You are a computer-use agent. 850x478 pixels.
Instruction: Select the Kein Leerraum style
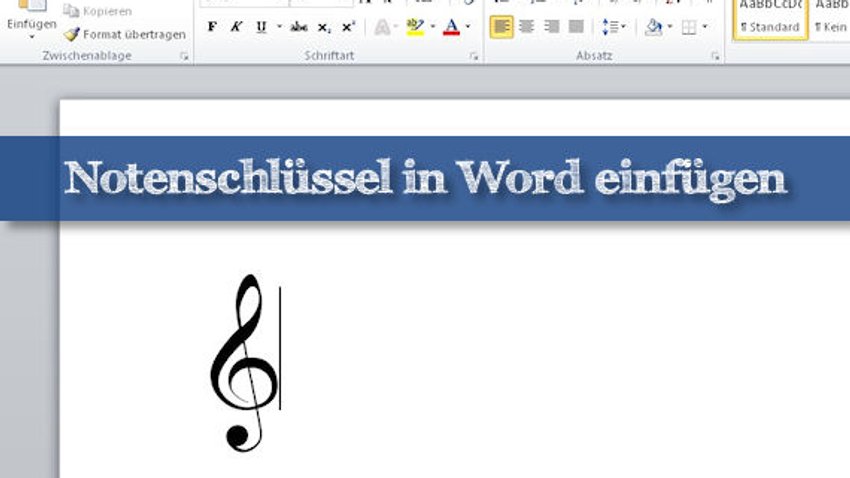(830, 20)
